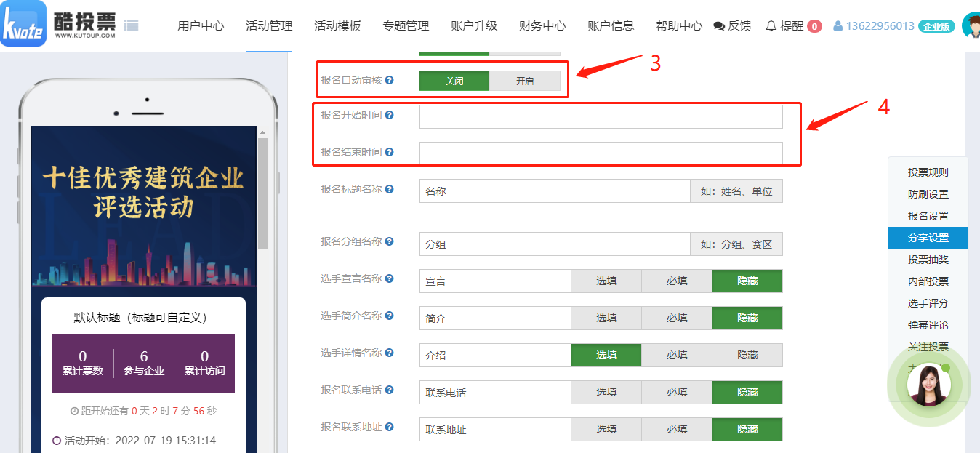Set 报名联系地址 to 隐藏

pyautogui.click(x=747, y=429)
